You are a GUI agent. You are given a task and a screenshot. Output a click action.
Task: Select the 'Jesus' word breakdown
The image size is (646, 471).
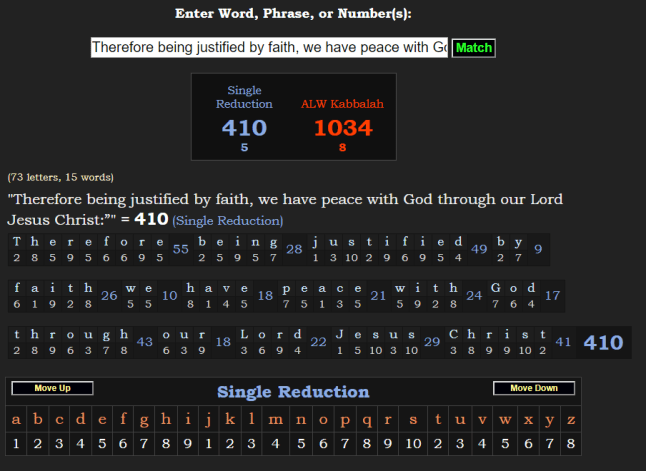click(377, 341)
